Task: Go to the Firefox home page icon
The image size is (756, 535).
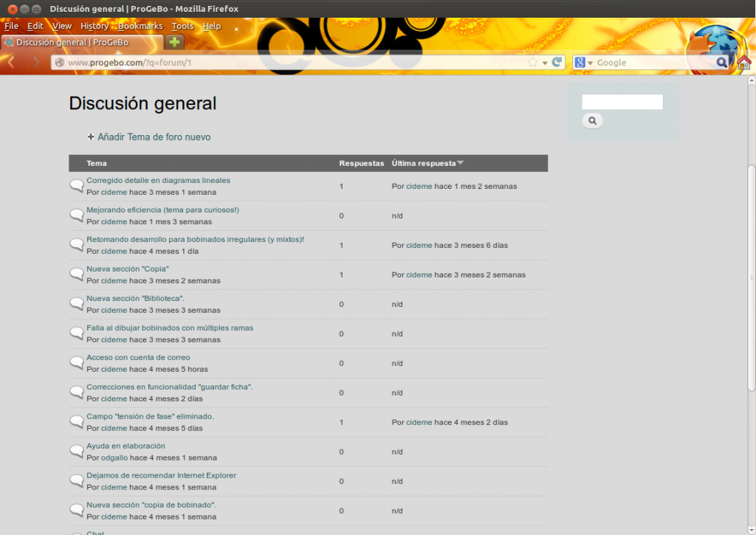Action: point(743,63)
